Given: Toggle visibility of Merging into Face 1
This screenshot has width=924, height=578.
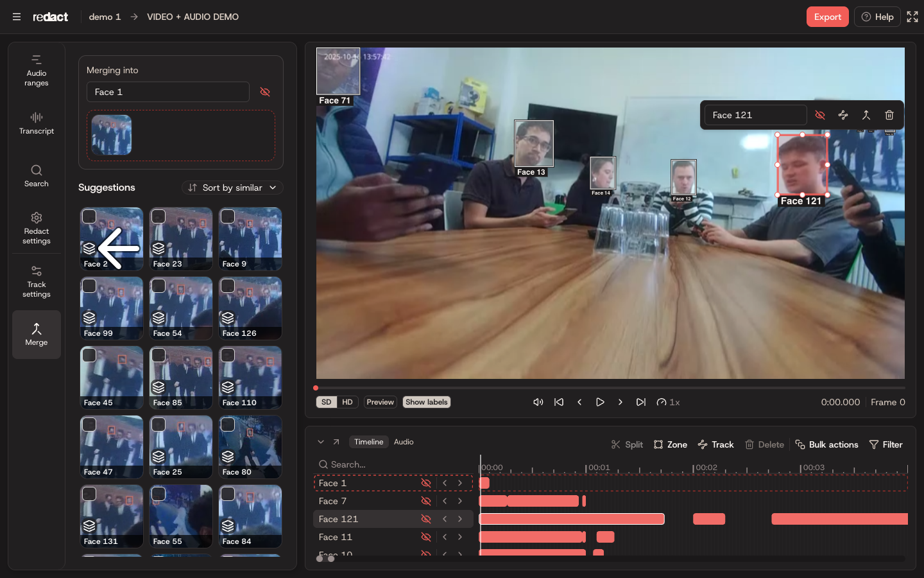Looking at the screenshot, I should 265,92.
